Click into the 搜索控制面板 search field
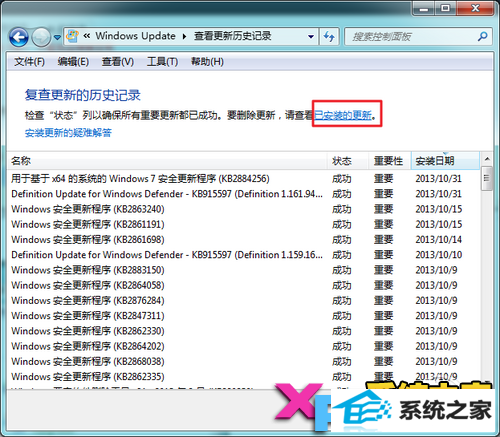Viewport: 500px width, 437px height. click(x=412, y=36)
